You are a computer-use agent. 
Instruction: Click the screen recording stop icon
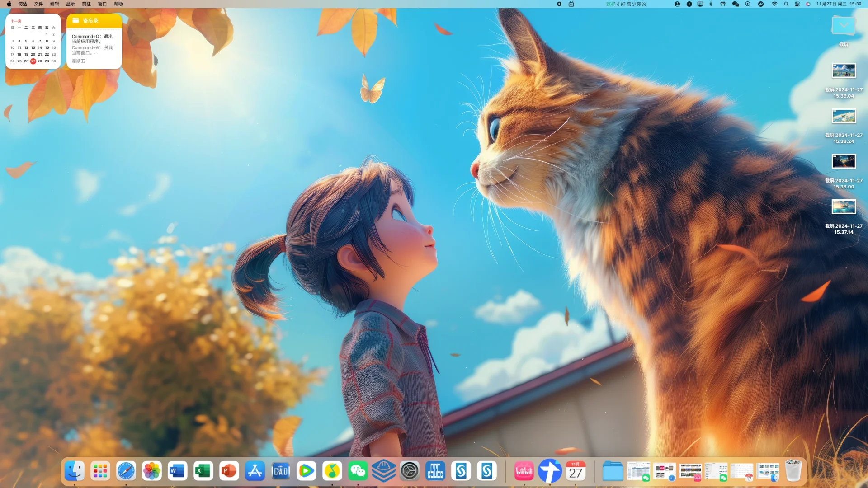[559, 4]
